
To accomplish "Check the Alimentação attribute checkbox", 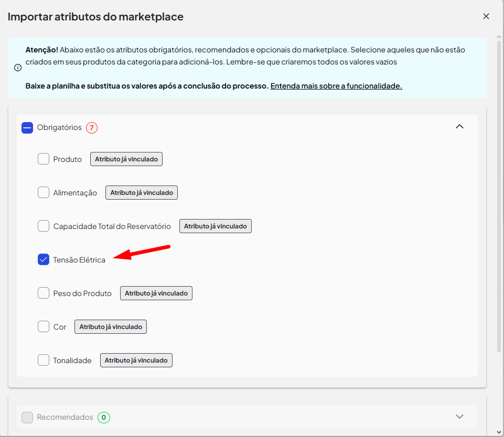I will (x=44, y=192).
